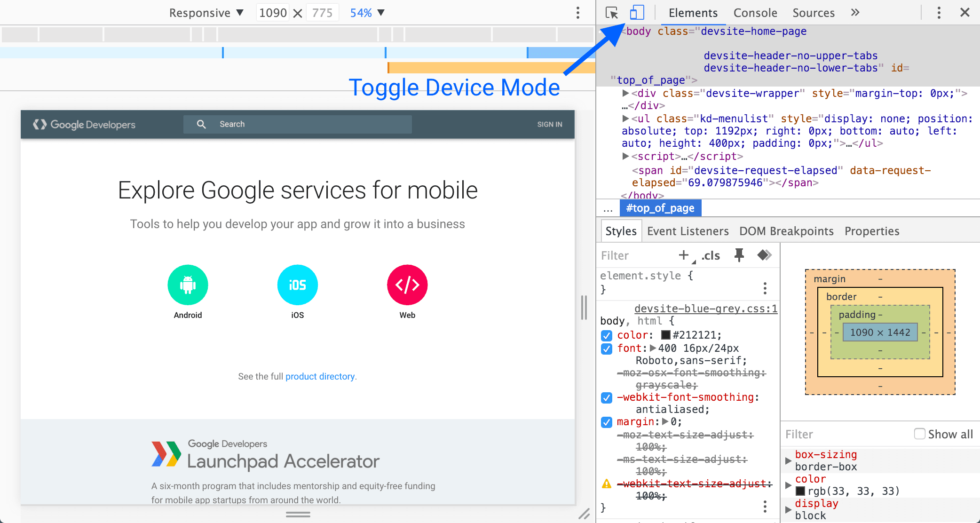The width and height of the screenshot is (980, 523).
Task: Select the Inspect Element cursor icon
Action: (x=611, y=12)
